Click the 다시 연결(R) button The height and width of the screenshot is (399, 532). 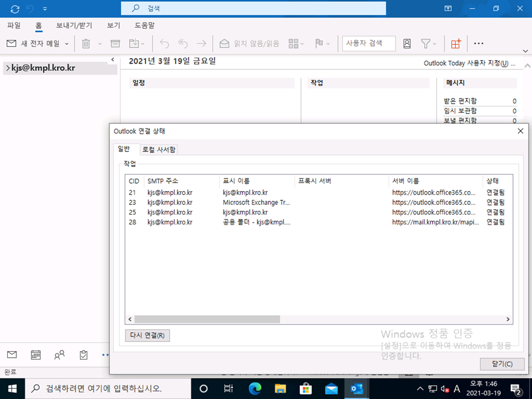[x=147, y=335]
